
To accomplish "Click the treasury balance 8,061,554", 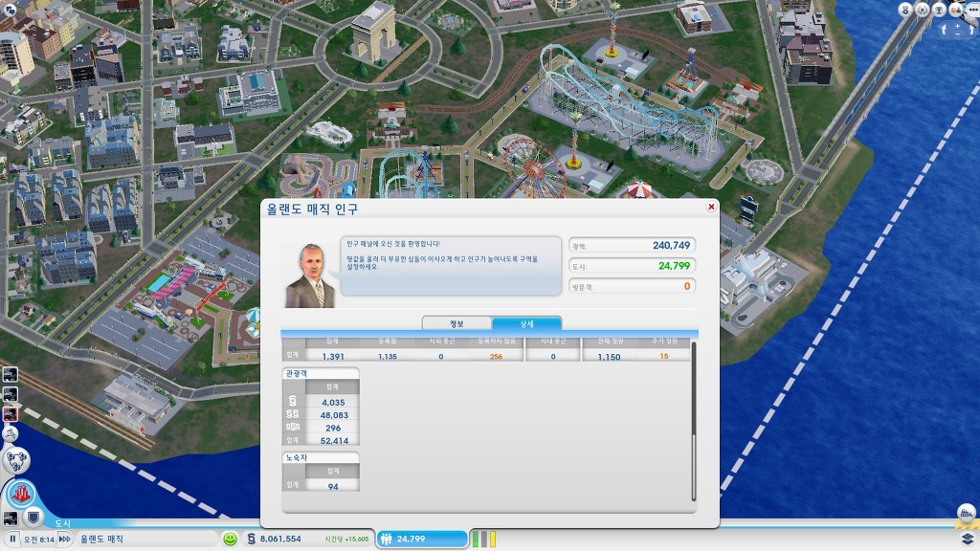I will pos(279,539).
